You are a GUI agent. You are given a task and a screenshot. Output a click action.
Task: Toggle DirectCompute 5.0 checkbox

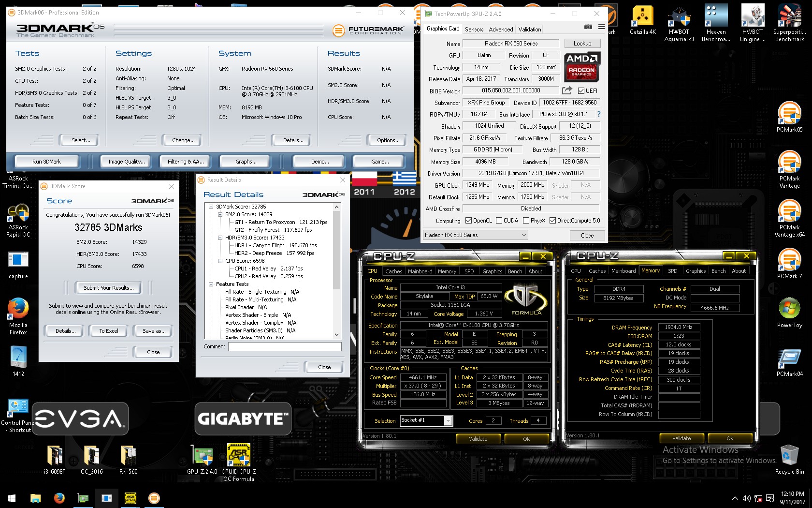pos(552,221)
